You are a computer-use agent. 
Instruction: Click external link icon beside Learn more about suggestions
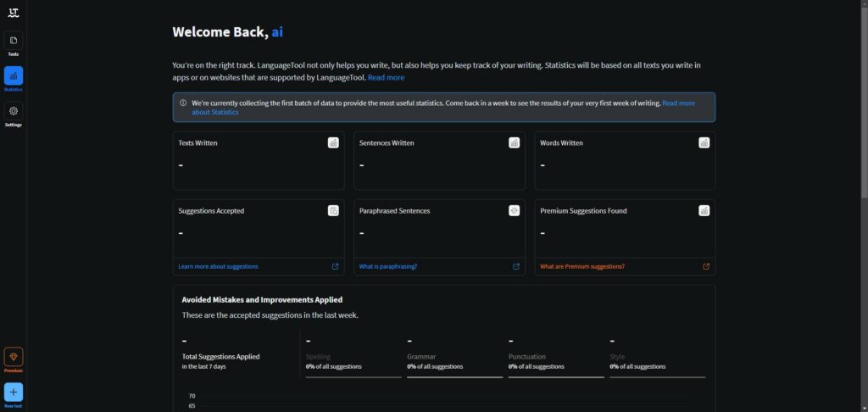[335, 266]
